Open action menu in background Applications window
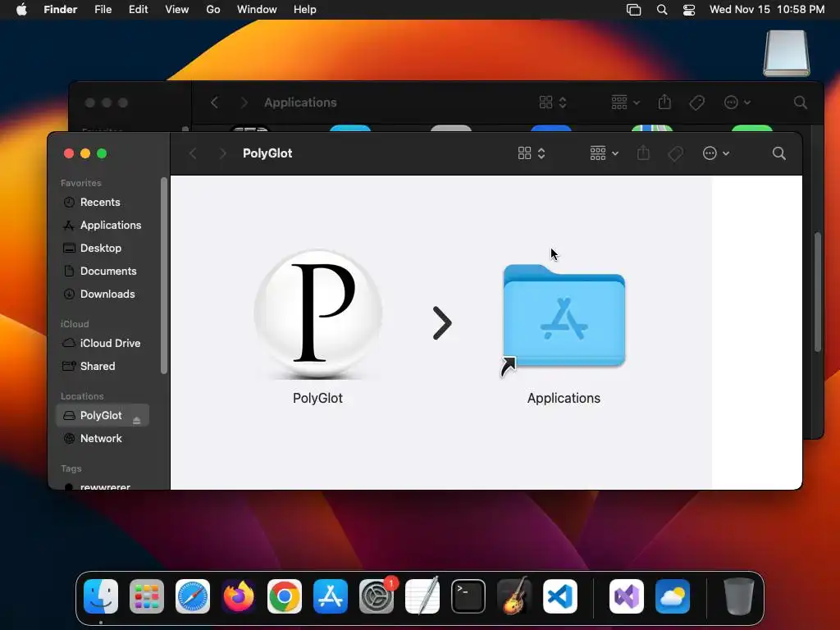Screen dimensions: 840x630 tap(737, 103)
